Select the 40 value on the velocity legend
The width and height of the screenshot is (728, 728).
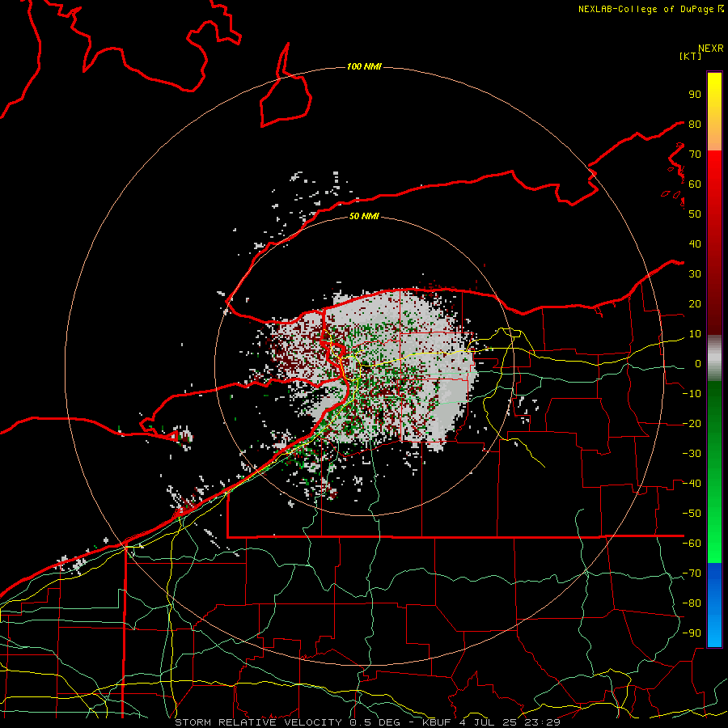pos(695,244)
